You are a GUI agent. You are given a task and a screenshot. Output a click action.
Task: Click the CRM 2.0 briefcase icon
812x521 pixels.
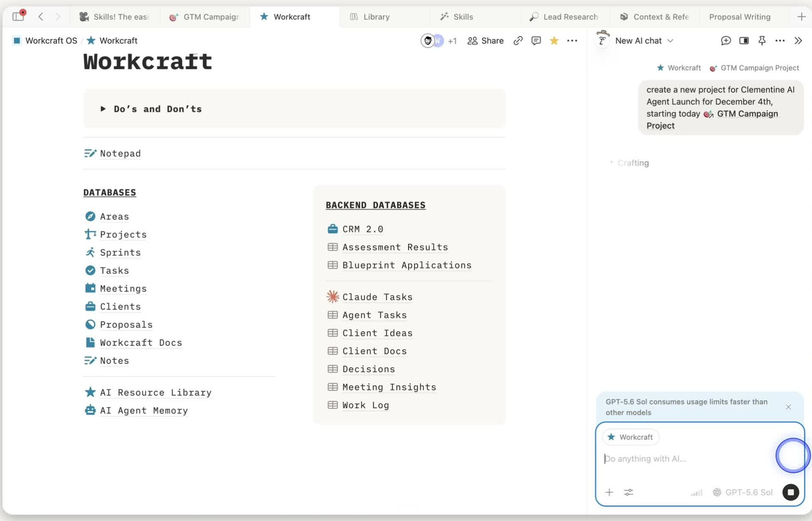click(x=333, y=229)
